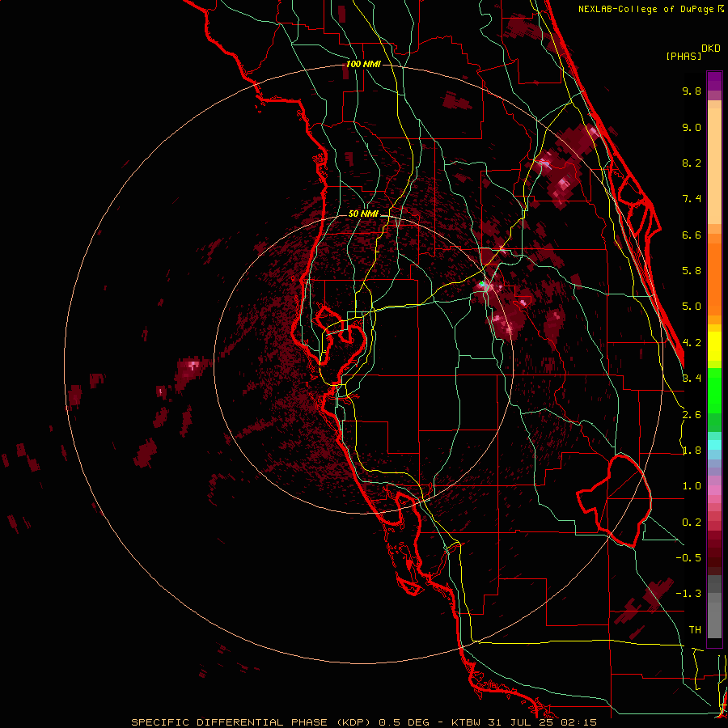Click the 5.8 value on the color scale
Image resolution: width=728 pixels, height=728 pixels.
[692, 271]
